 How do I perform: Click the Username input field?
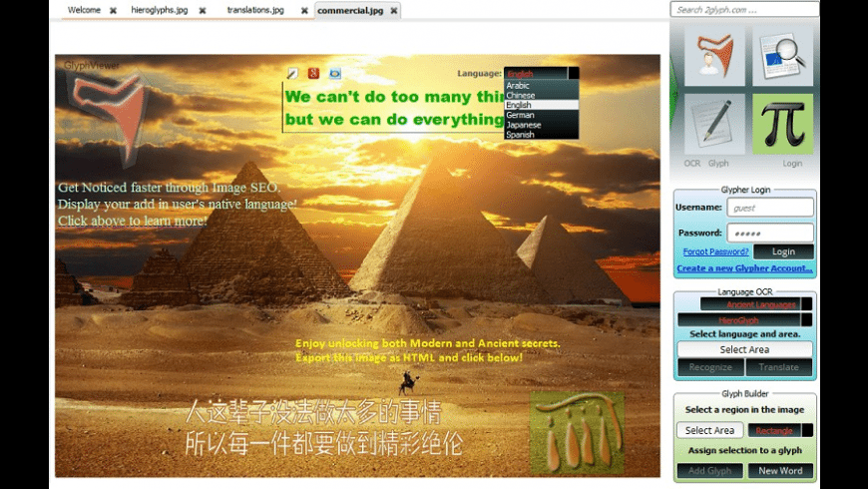tap(770, 208)
